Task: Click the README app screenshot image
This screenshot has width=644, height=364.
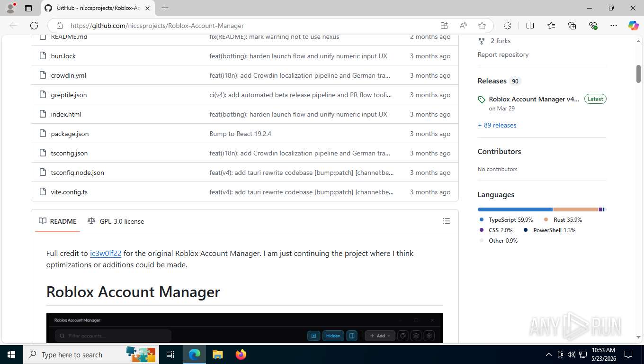Action: coord(245,328)
